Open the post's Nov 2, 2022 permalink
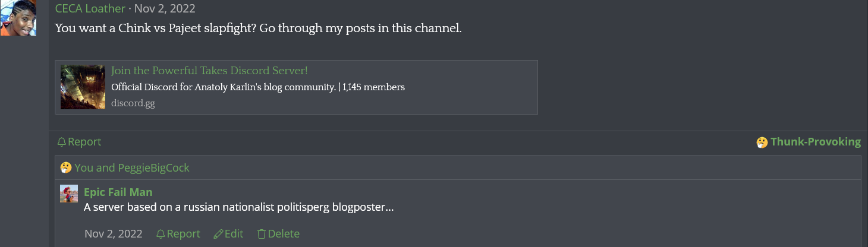Viewport: 868px width, 247px height. [165, 8]
